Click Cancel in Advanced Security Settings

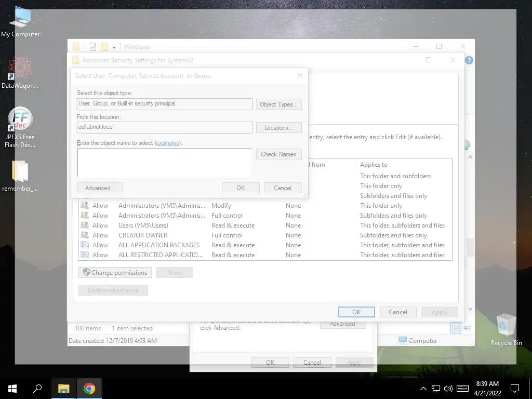click(397, 312)
